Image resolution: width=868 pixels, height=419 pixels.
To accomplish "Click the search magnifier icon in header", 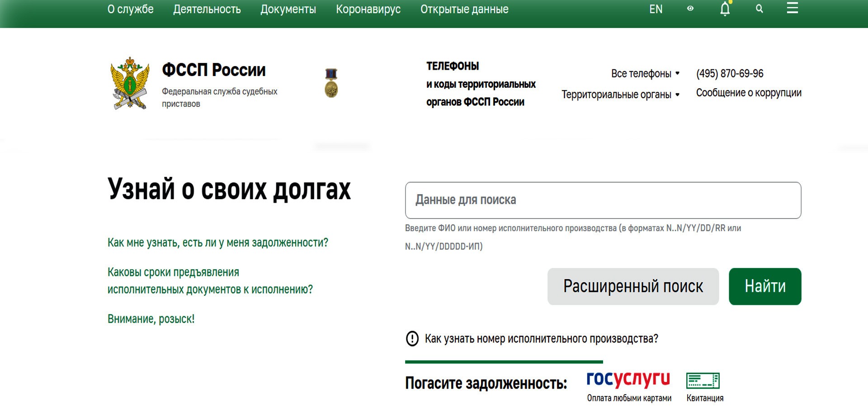I will [x=759, y=9].
